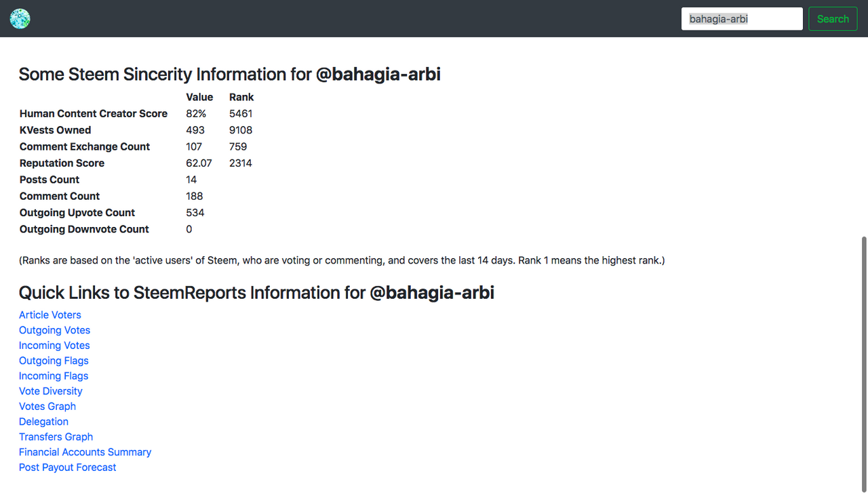Click the Comment Exchange value 107
The height and width of the screenshot is (494, 868).
[194, 146]
